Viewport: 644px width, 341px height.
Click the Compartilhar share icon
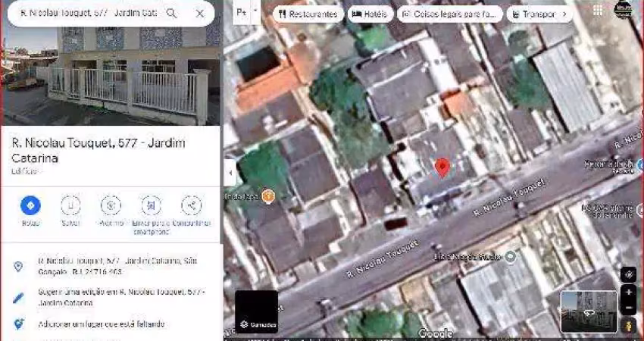tap(191, 205)
